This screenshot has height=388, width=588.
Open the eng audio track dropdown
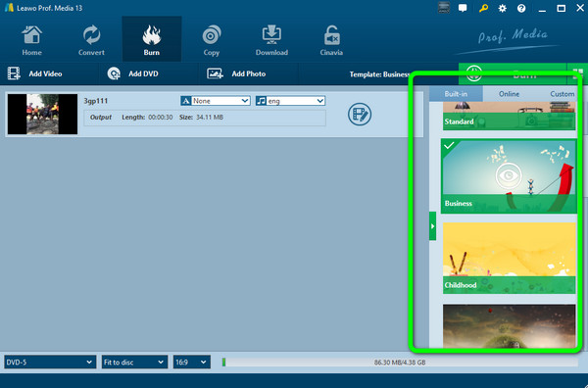click(x=290, y=101)
